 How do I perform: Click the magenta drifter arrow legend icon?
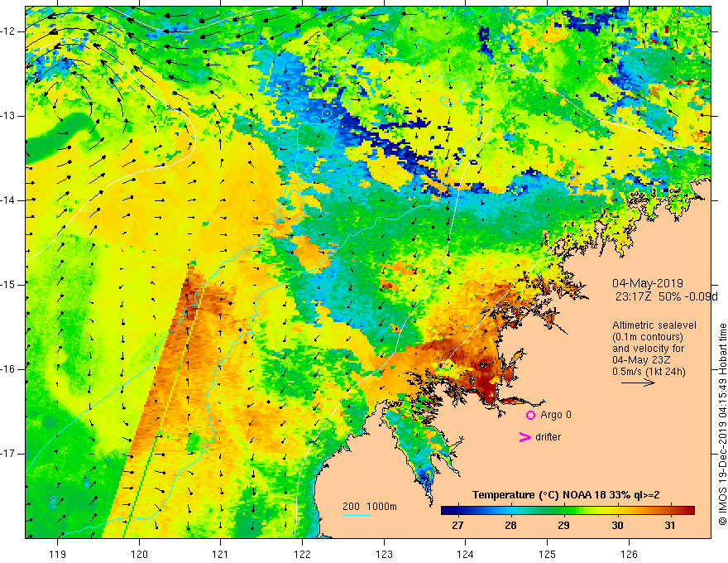[x=524, y=437]
